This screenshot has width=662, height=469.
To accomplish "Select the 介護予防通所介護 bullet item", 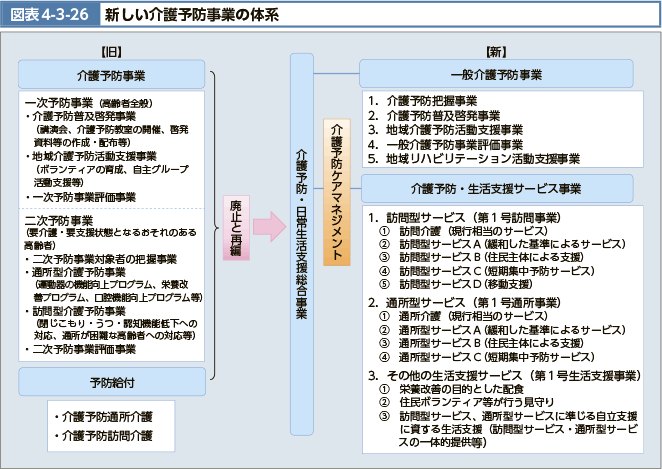I will click(105, 417).
